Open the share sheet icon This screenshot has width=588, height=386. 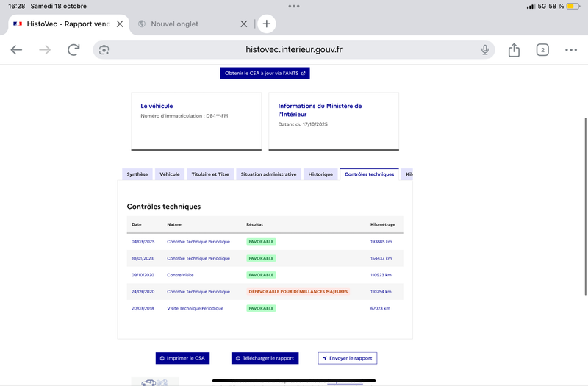click(514, 50)
